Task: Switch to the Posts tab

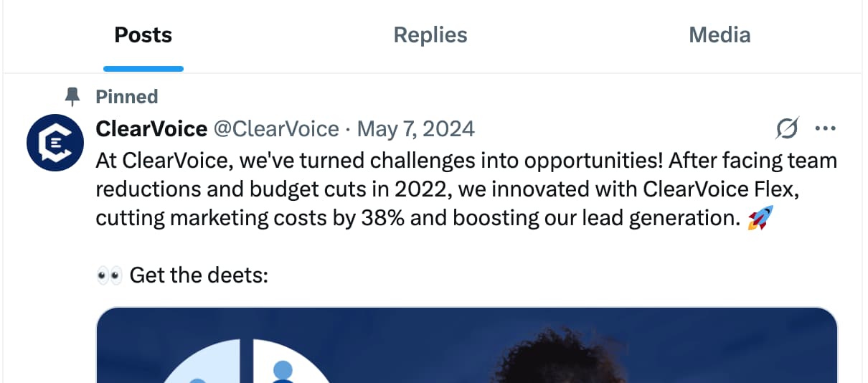Action: [x=143, y=35]
